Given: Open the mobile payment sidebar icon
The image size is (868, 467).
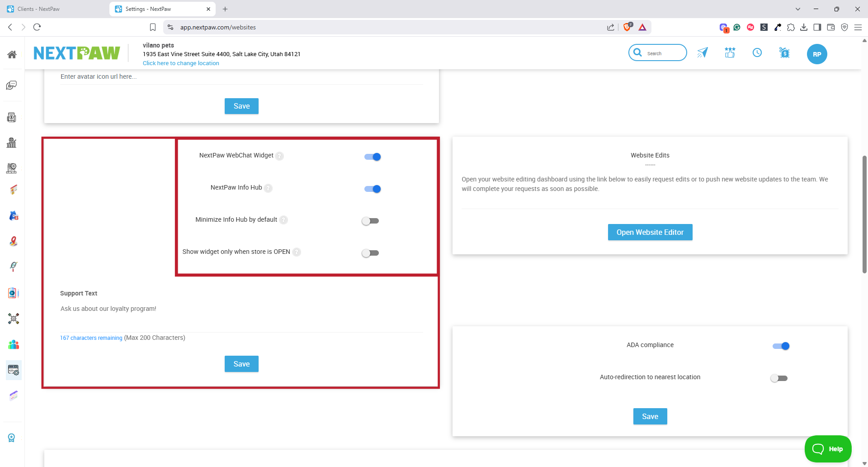Looking at the screenshot, I should pyautogui.click(x=12, y=118).
